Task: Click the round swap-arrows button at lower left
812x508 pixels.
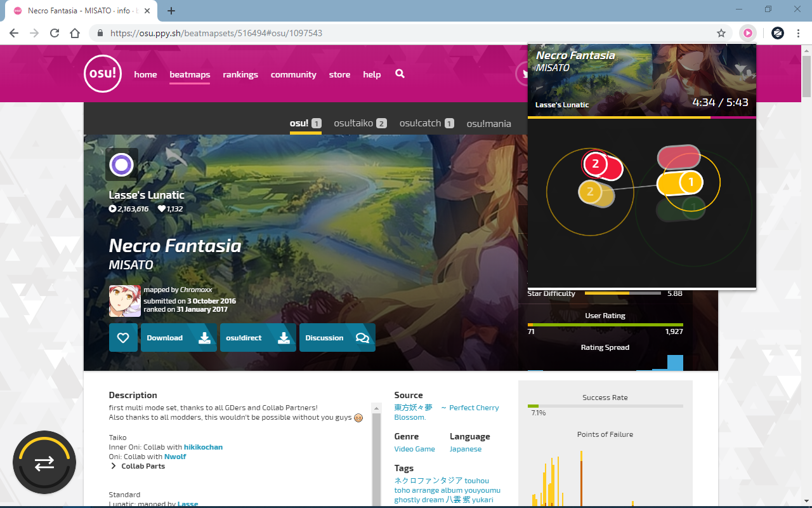Action: [44, 464]
